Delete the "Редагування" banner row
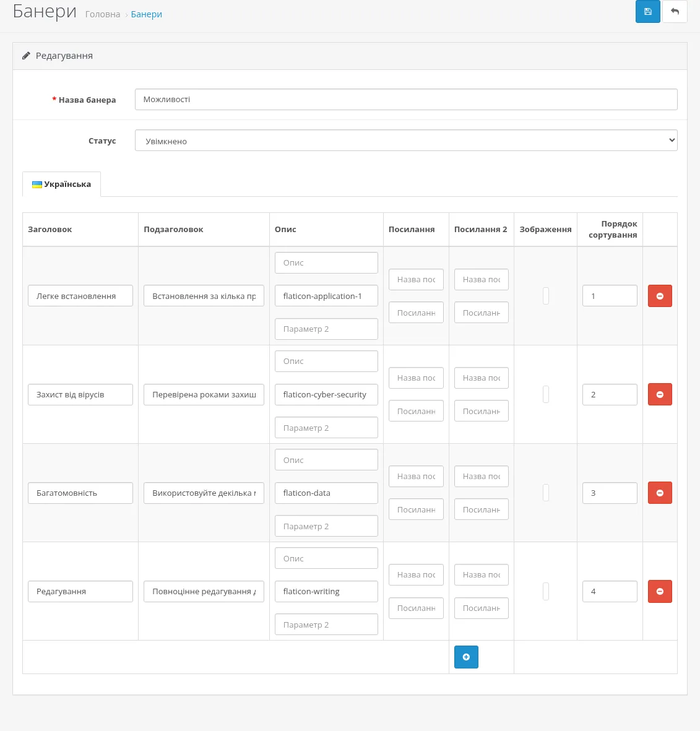This screenshot has height=731, width=700. (x=659, y=591)
